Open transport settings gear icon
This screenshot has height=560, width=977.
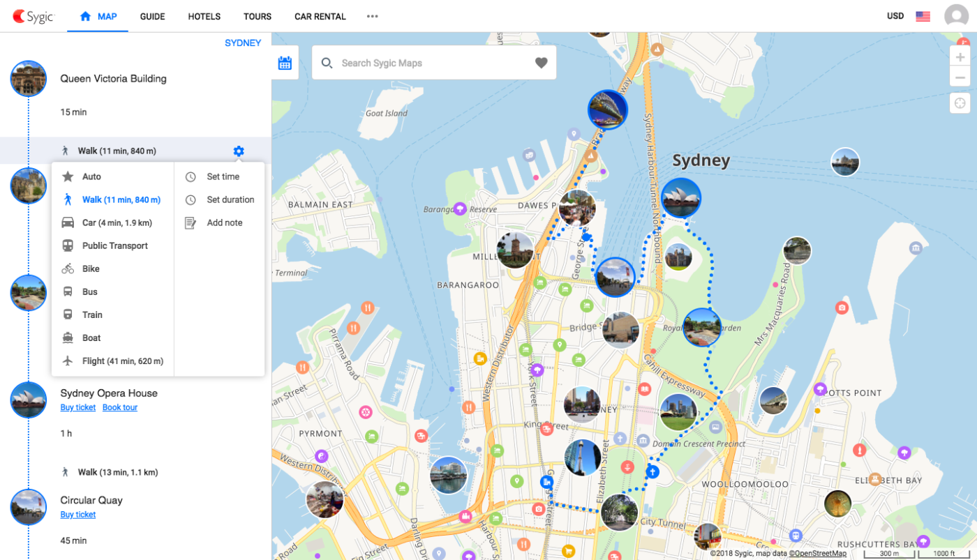pos(239,151)
